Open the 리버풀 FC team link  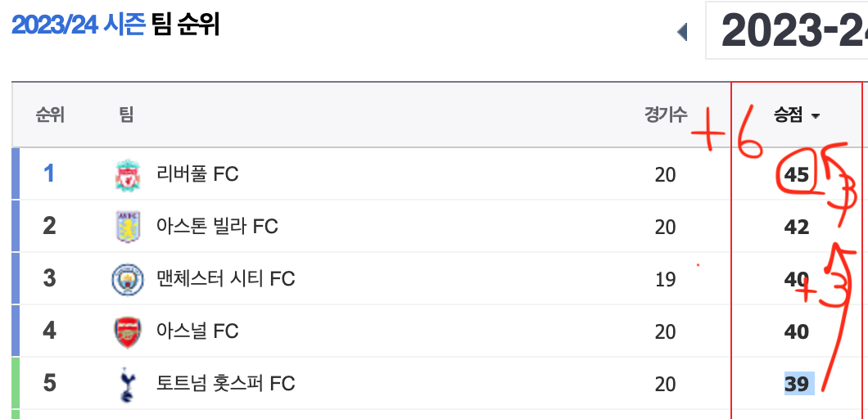[197, 174]
